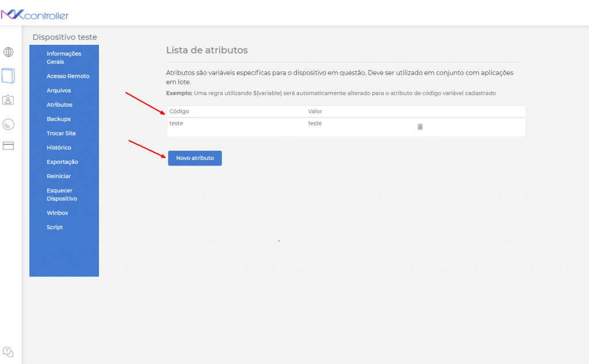Open the Backups section
This screenshot has height=364, width=589.
(58, 118)
